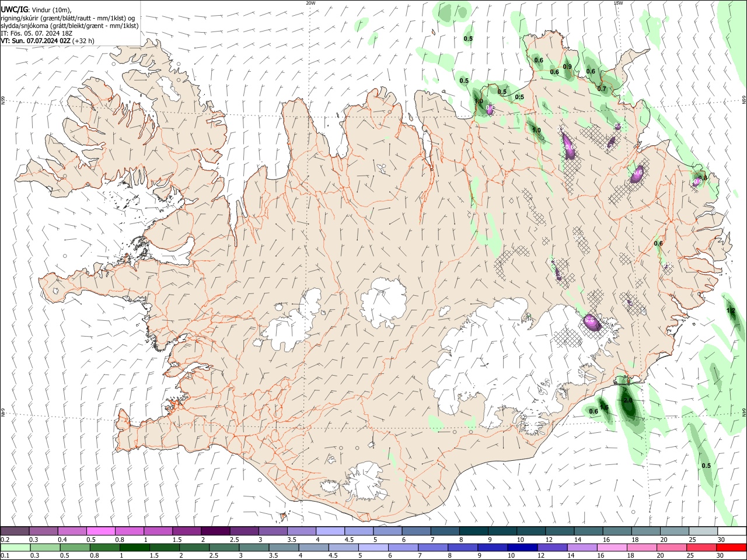The height and width of the screenshot is (560, 747).
Task: Pick the rain legend swatch labeled 2.5
Action: pos(224,547)
